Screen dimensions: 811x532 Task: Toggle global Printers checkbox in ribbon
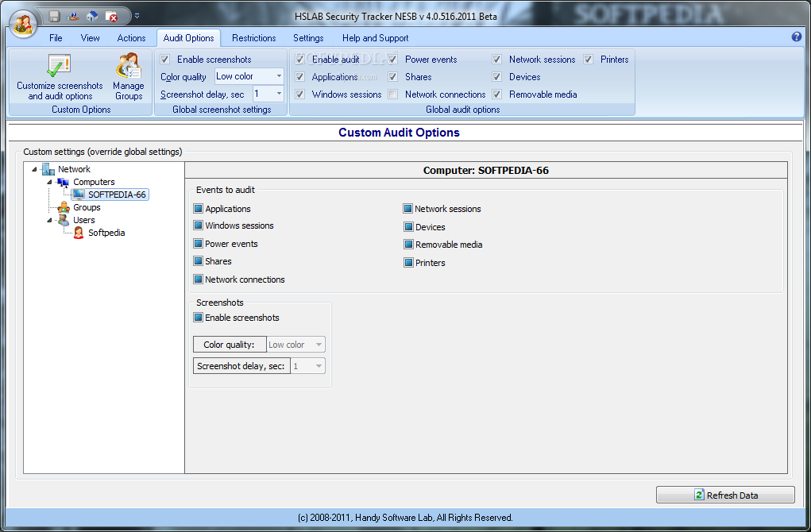[588, 59]
